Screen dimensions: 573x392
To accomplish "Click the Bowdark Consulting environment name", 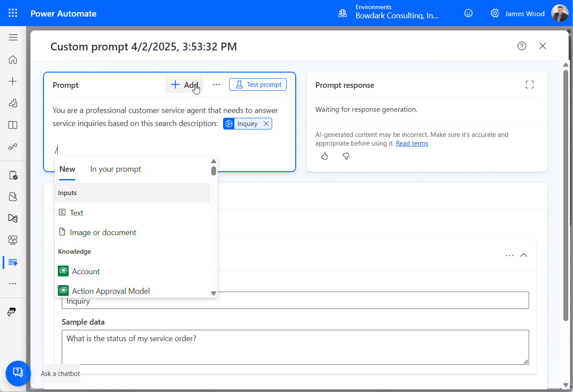I will [x=397, y=16].
